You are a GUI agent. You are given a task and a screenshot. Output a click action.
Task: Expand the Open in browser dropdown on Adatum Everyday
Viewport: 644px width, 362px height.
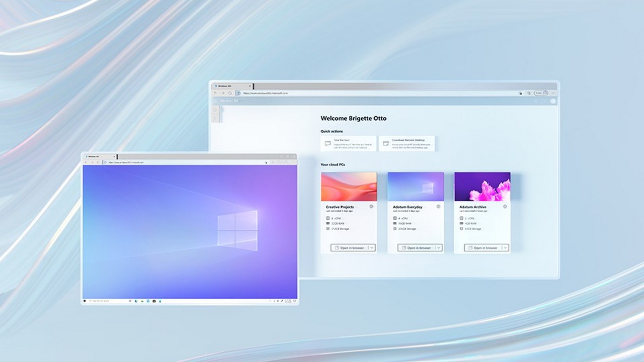(x=439, y=247)
